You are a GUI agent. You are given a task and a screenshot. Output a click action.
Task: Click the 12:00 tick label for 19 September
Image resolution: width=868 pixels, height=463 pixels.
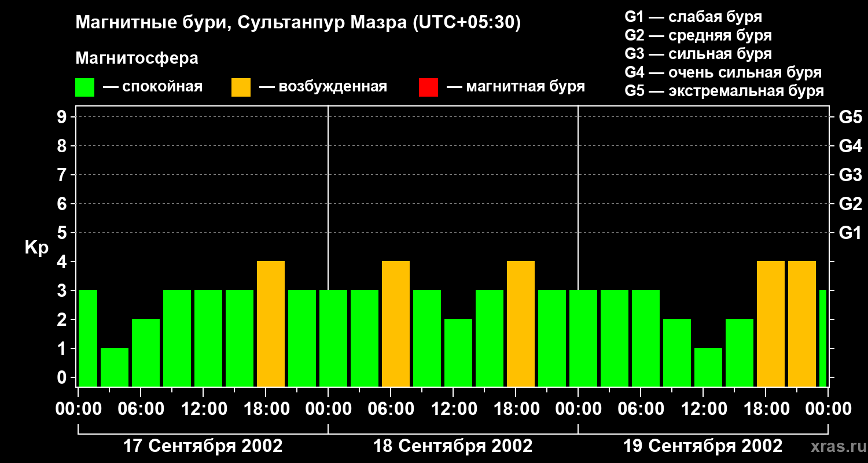coord(703,409)
